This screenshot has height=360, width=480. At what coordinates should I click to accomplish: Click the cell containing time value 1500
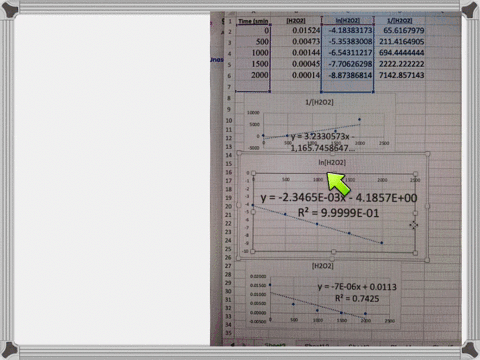(253, 64)
